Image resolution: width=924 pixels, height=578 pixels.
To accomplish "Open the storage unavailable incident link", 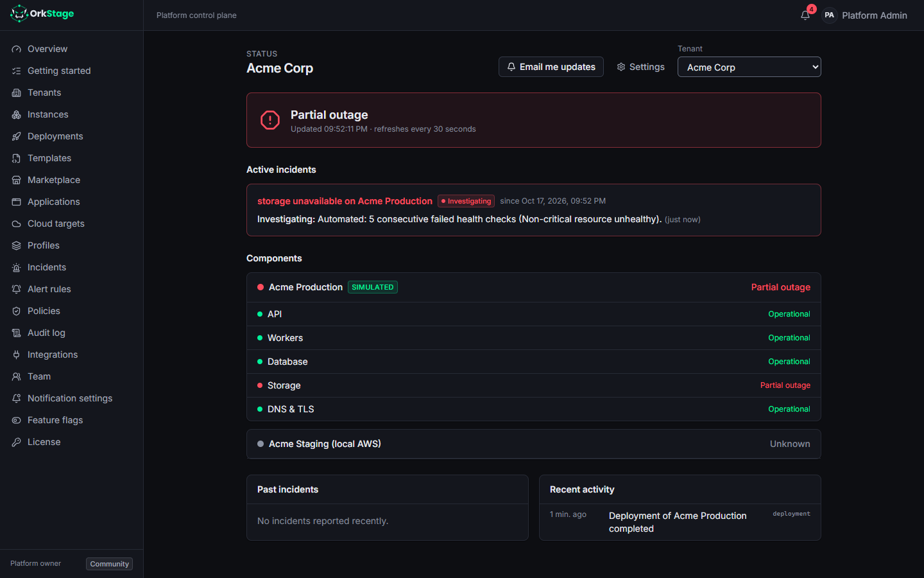I will point(345,201).
